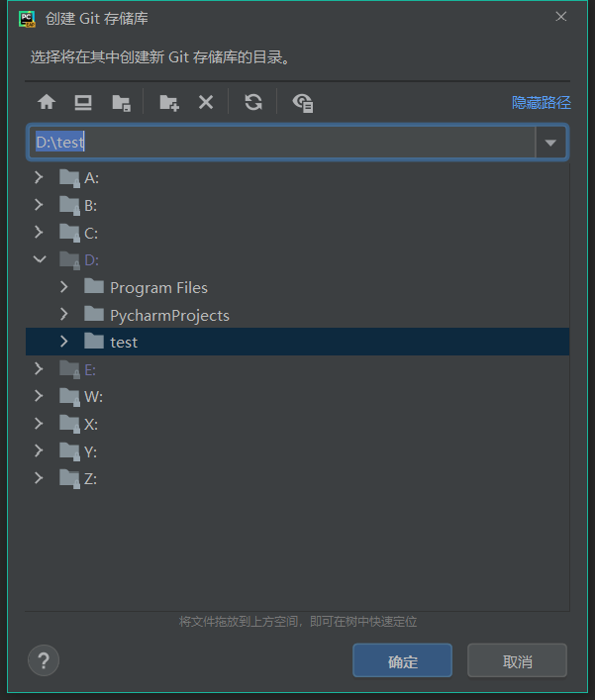The height and width of the screenshot is (700, 595).
Task: Create a new folder via toolbar icon
Action: point(169,103)
